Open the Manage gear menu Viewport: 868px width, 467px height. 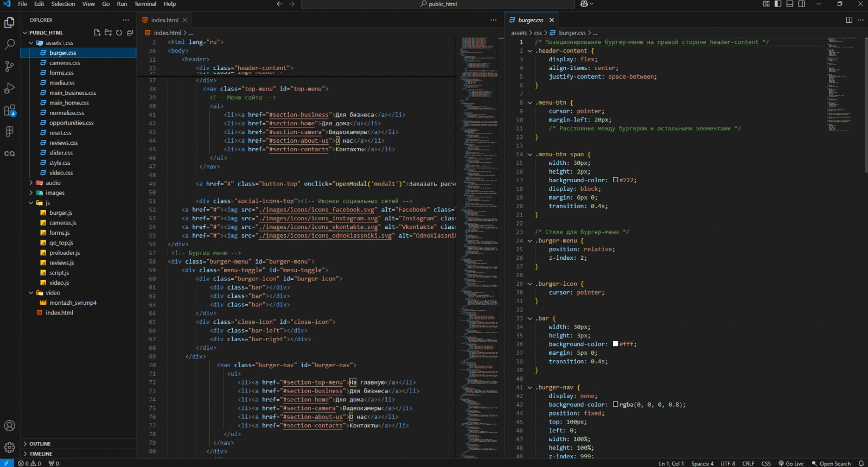[9, 447]
